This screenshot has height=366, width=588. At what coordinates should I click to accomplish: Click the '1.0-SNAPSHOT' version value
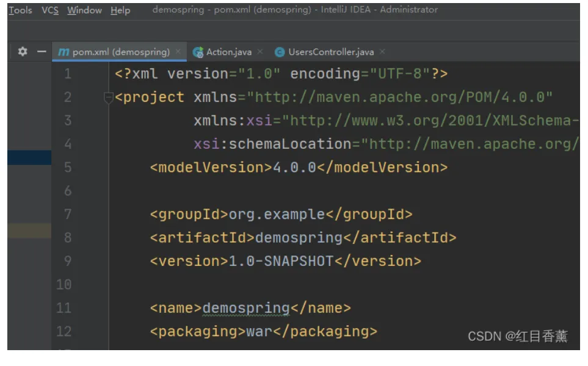[x=281, y=260]
